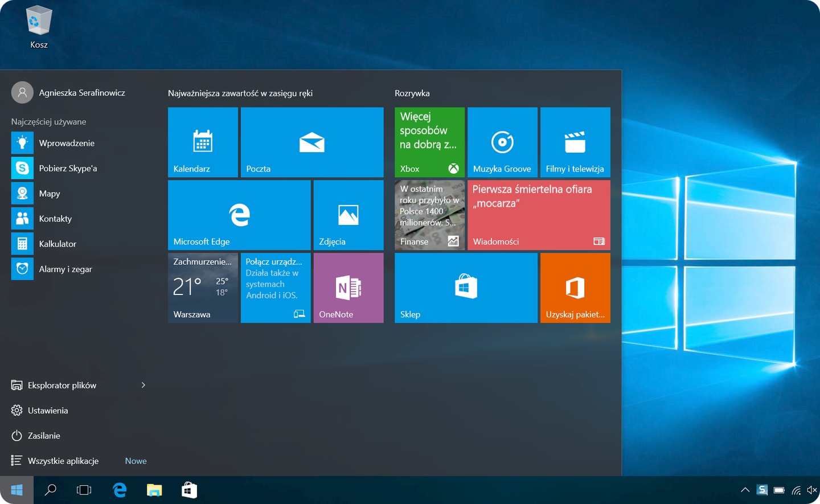Open Task View on taskbar
820x504 pixels.
pos(84,490)
